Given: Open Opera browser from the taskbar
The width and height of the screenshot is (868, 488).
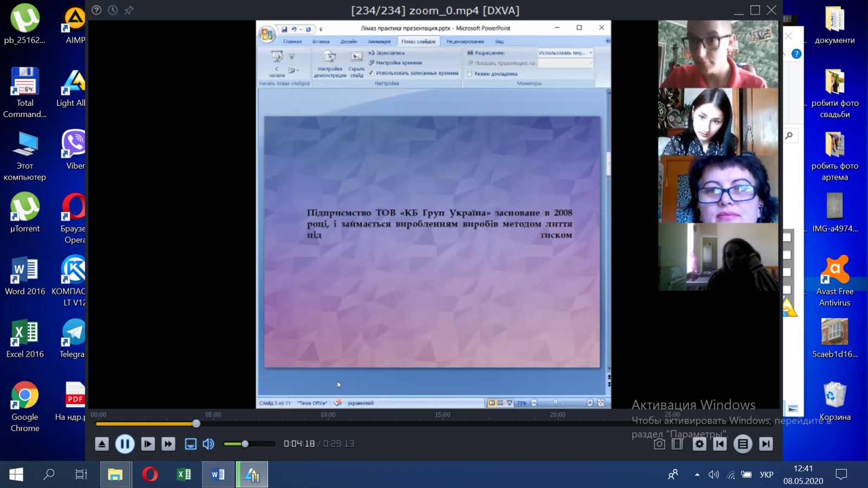Looking at the screenshot, I should 150,475.
